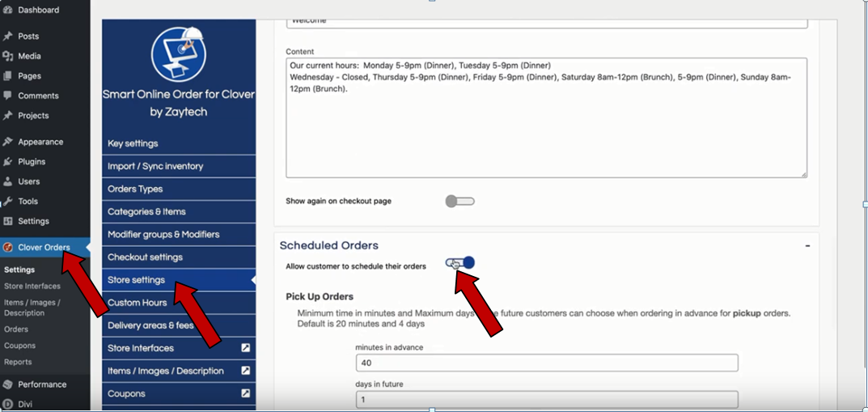Click the Appearance paintbrush icon

pos(8,142)
